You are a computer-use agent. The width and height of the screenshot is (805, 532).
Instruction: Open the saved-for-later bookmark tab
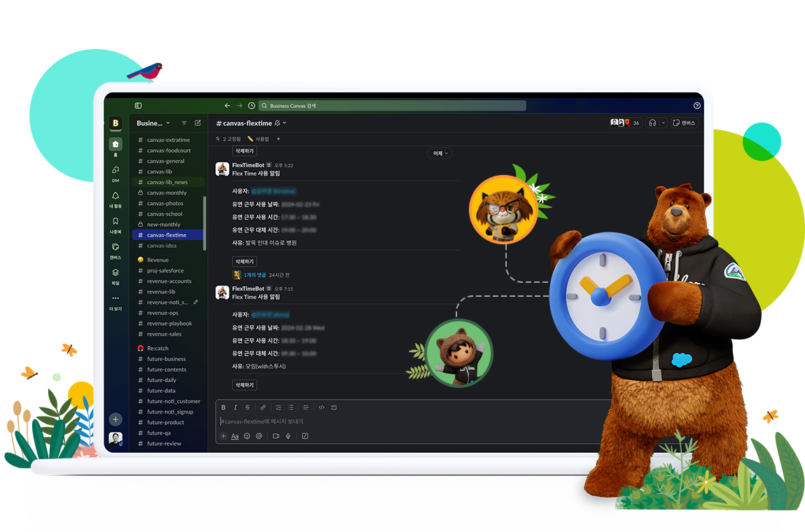click(x=115, y=225)
